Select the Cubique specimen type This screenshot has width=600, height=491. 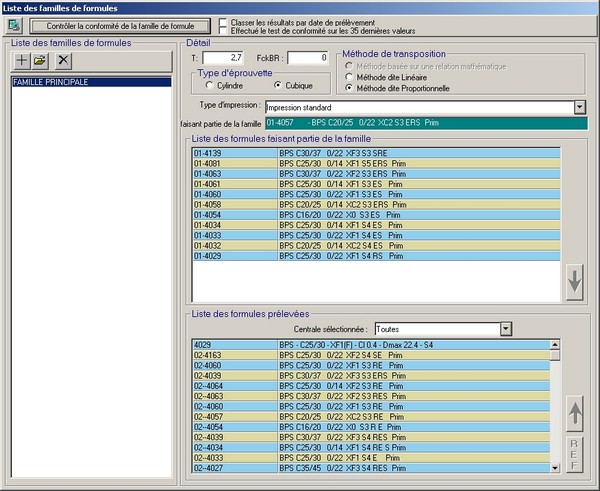pos(278,86)
